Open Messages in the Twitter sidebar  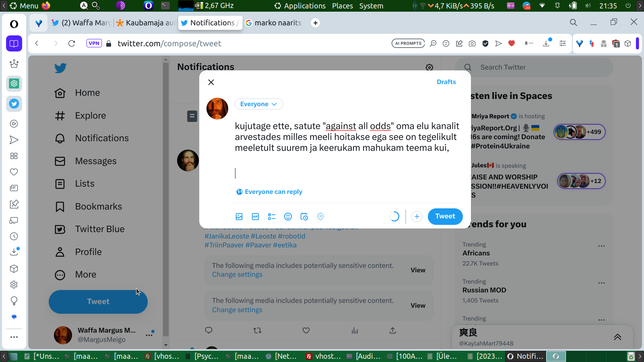pyautogui.click(x=86, y=161)
